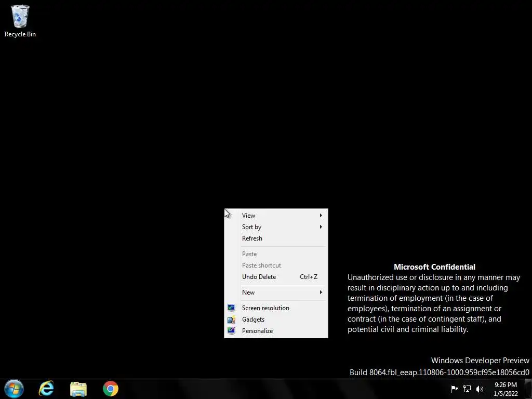Click the network status tray icon
The image size is (532, 399).
point(467,389)
